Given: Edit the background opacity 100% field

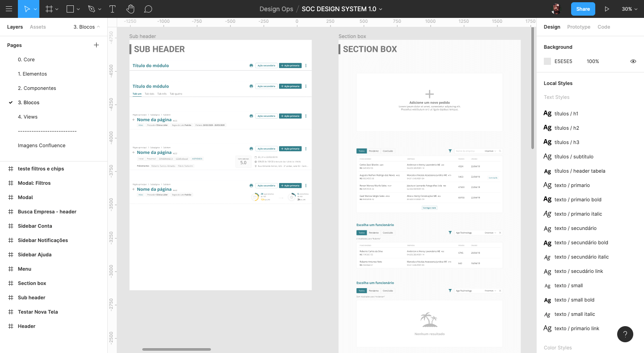Looking at the screenshot, I should click(593, 61).
